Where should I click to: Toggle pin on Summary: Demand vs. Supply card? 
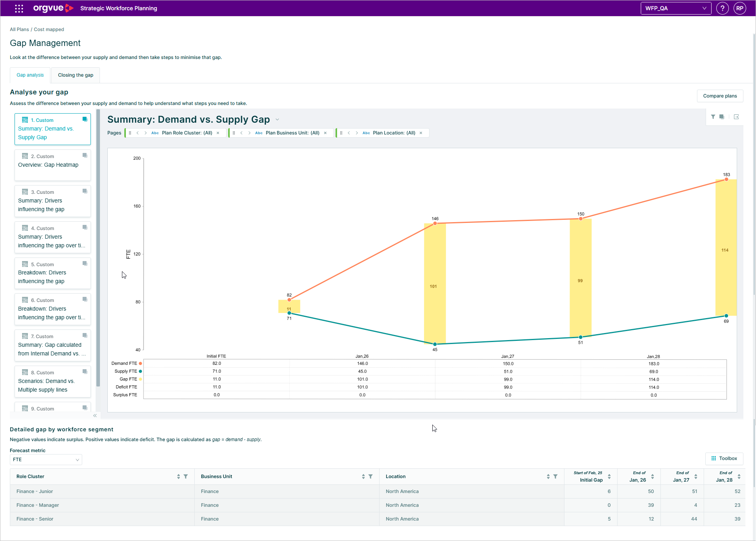pyautogui.click(x=85, y=119)
